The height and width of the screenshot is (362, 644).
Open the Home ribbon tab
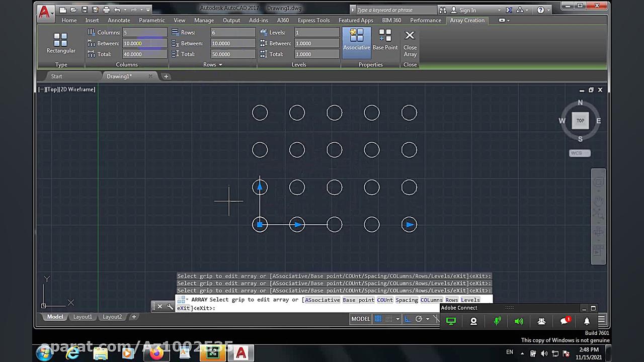click(x=69, y=20)
